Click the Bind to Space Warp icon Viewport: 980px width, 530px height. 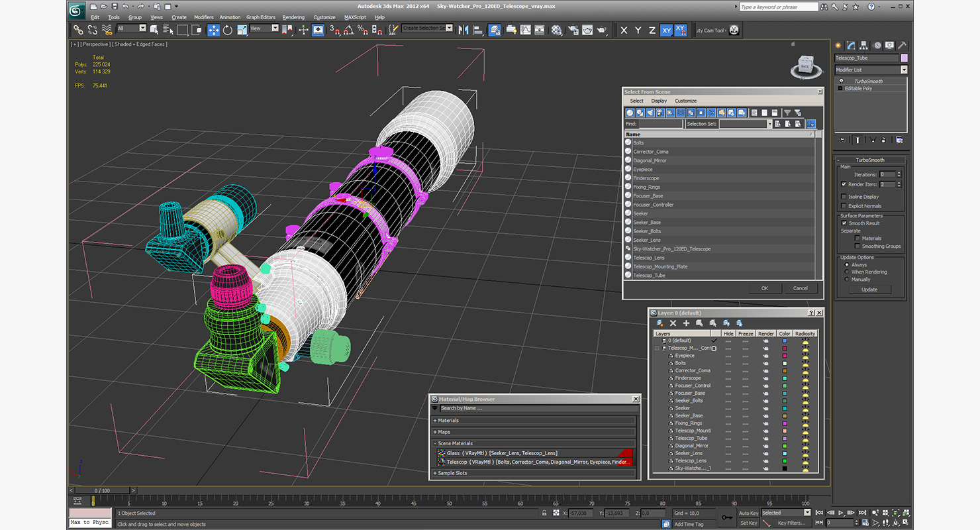pyautogui.click(x=107, y=30)
